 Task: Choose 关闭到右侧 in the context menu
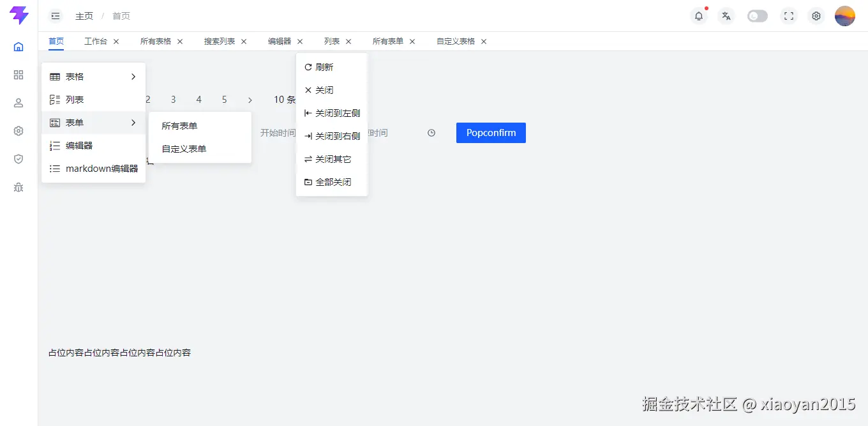point(332,136)
